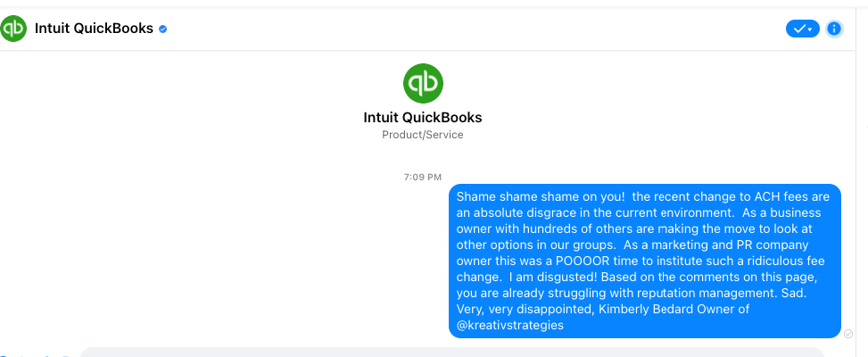This screenshot has height=357, width=868.
Task: Click the QuickBooks avatar in the header
Action: click(x=13, y=29)
